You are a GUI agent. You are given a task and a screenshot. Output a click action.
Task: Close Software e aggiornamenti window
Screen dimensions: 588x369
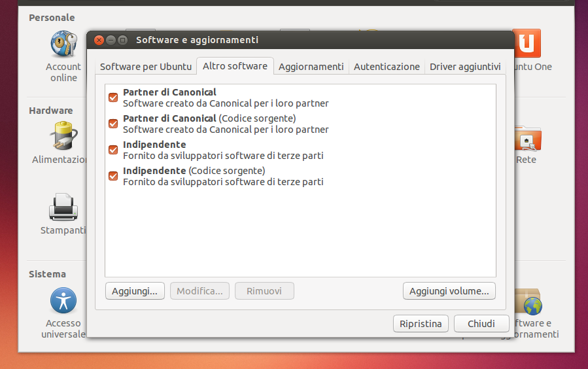pyautogui.click(x=99, y=40)
